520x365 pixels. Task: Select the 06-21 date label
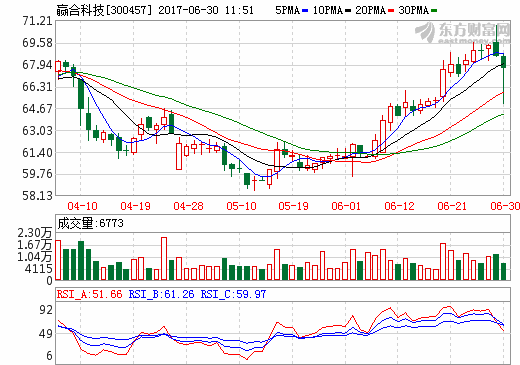[x=452, y=206]
